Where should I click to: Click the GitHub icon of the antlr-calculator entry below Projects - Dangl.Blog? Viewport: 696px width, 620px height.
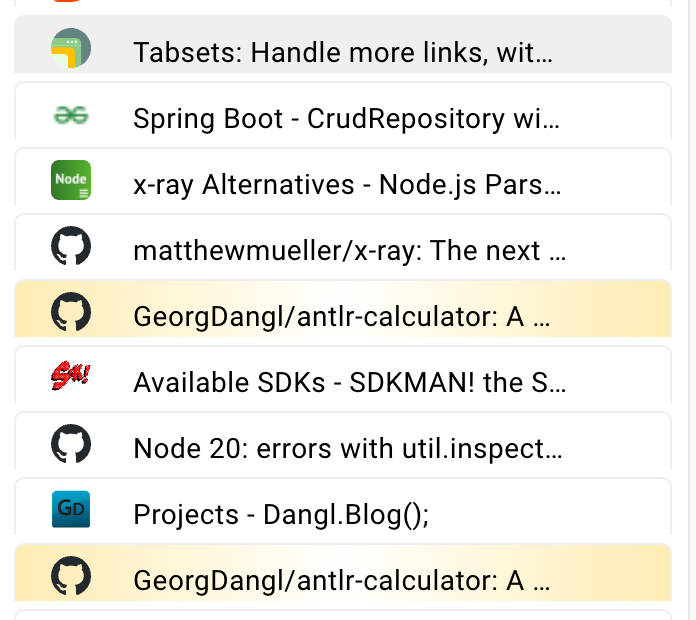tap(71, 576)
